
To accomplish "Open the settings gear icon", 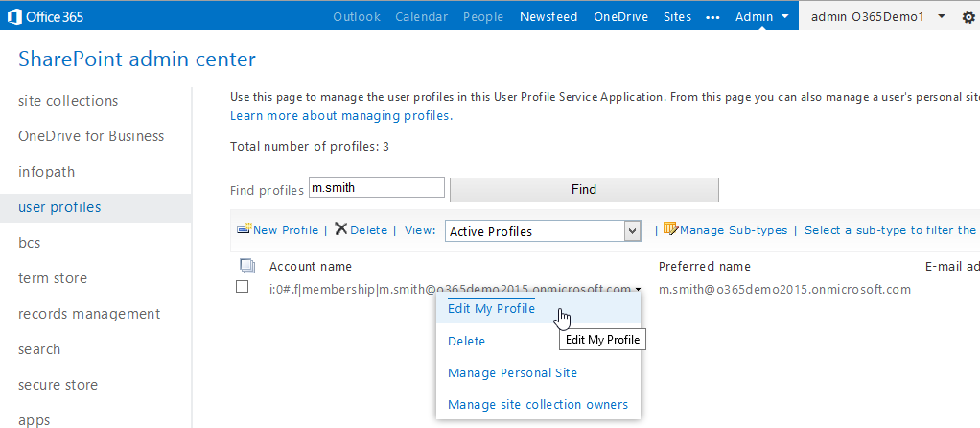I will pyautogui.click(x=968, y=17).
